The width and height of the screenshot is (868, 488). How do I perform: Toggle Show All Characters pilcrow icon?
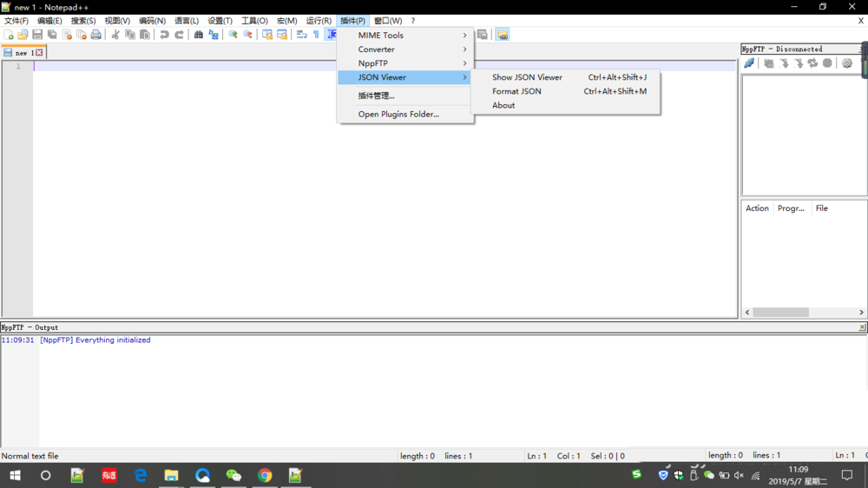pyautogui.click(x=316, y=35)
